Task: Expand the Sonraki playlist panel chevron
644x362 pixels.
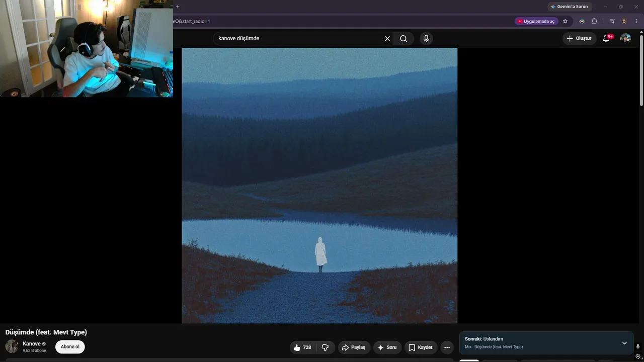Action: (x=624, y=343)
